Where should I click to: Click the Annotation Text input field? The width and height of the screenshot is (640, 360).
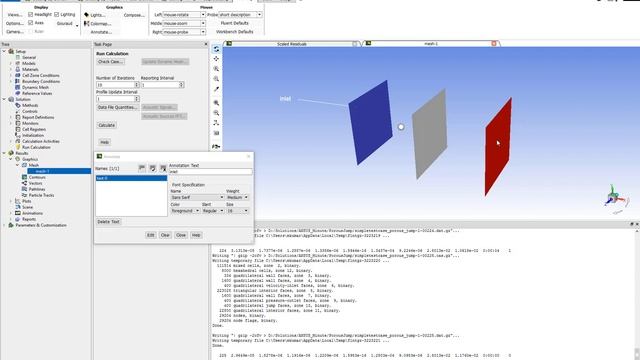[211, 172]
